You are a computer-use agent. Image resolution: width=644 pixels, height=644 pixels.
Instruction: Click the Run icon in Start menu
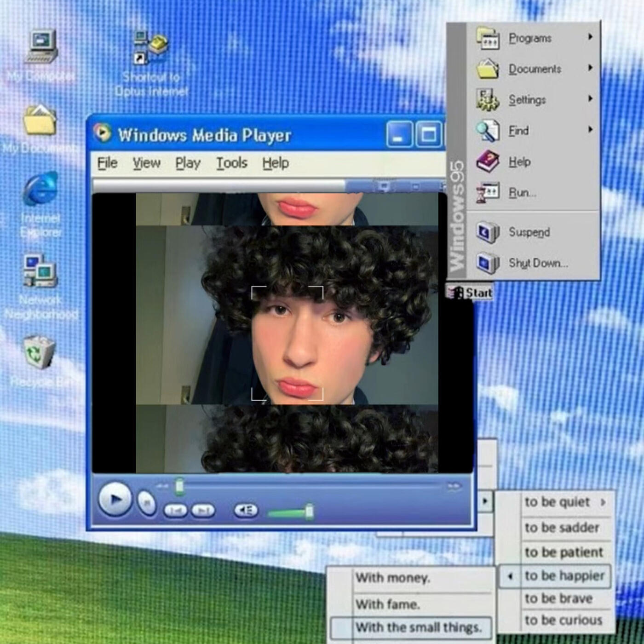pos(488,193)
